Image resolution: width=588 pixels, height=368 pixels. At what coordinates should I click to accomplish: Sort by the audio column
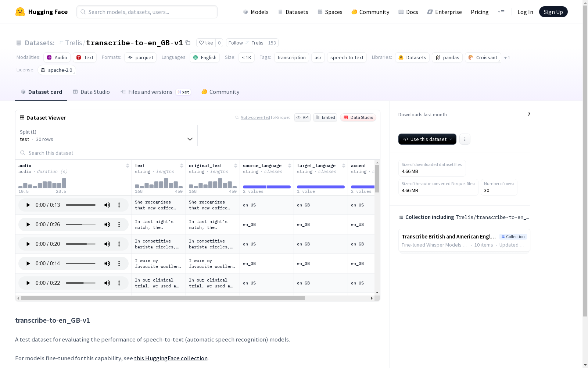128,166
